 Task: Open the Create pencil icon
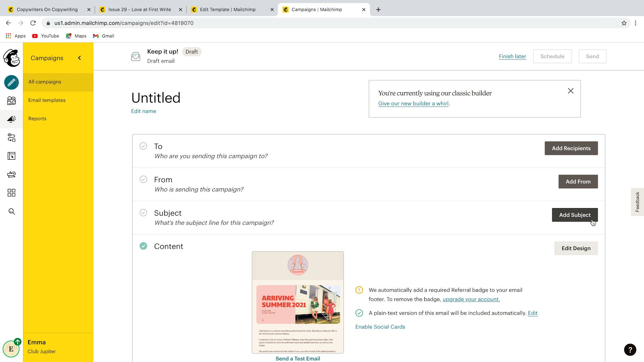coord(11,82)
